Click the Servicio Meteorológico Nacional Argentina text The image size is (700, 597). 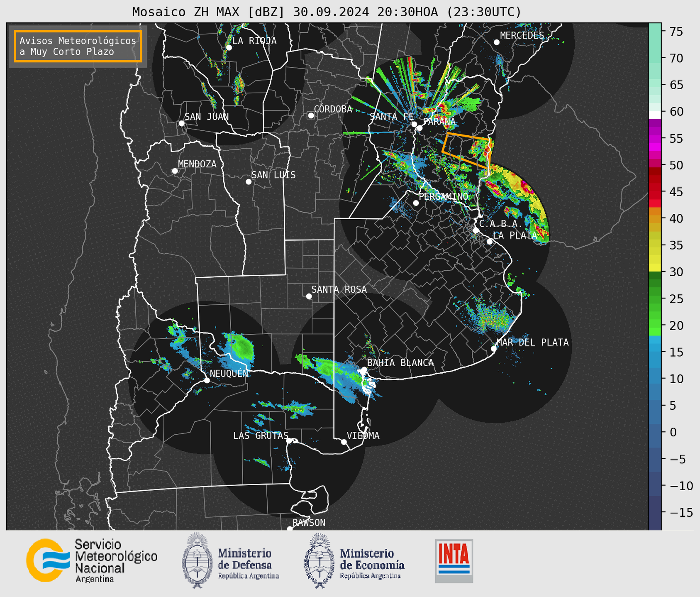116,560
